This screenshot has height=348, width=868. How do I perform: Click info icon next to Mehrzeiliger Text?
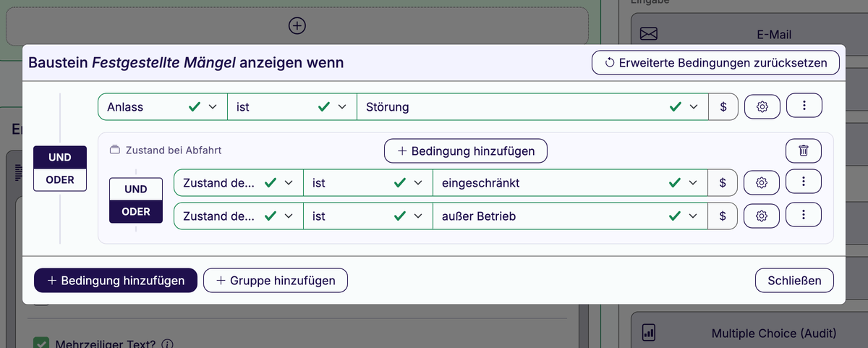168,344
